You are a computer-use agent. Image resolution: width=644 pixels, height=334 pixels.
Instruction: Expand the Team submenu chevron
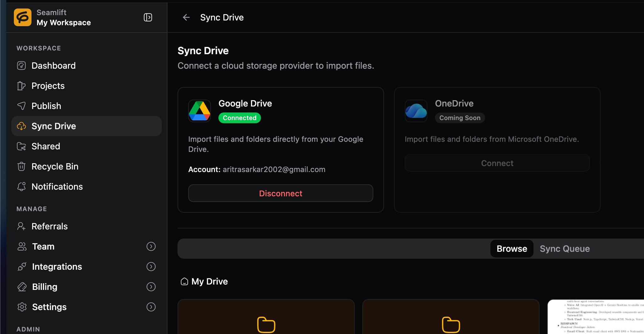pos(151,246)
